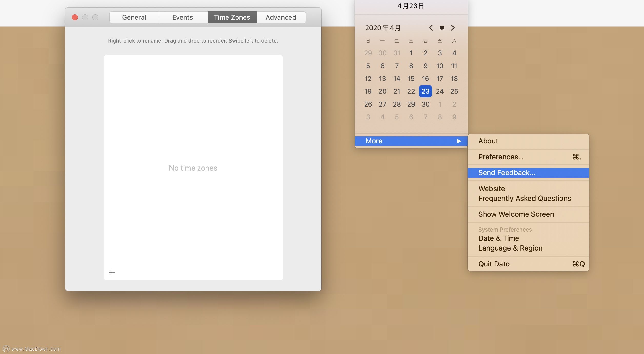Screen dimensions: 644x354
Task: Quit Dato application
Action: click(x=494, y=263)
